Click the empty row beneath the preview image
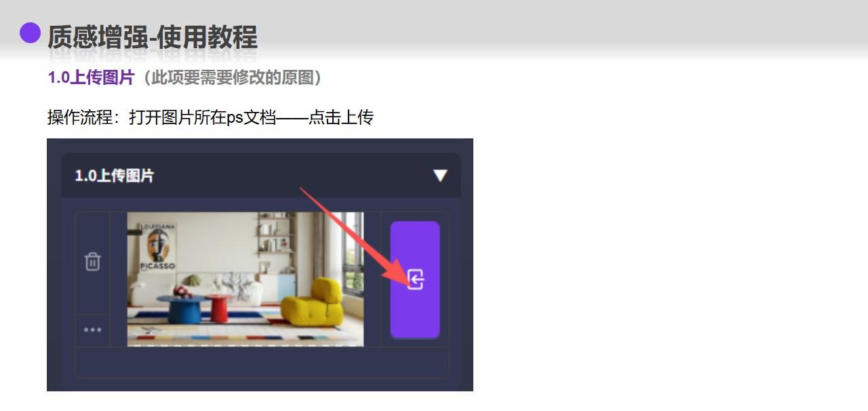The image size is (868, 411). 262,362
